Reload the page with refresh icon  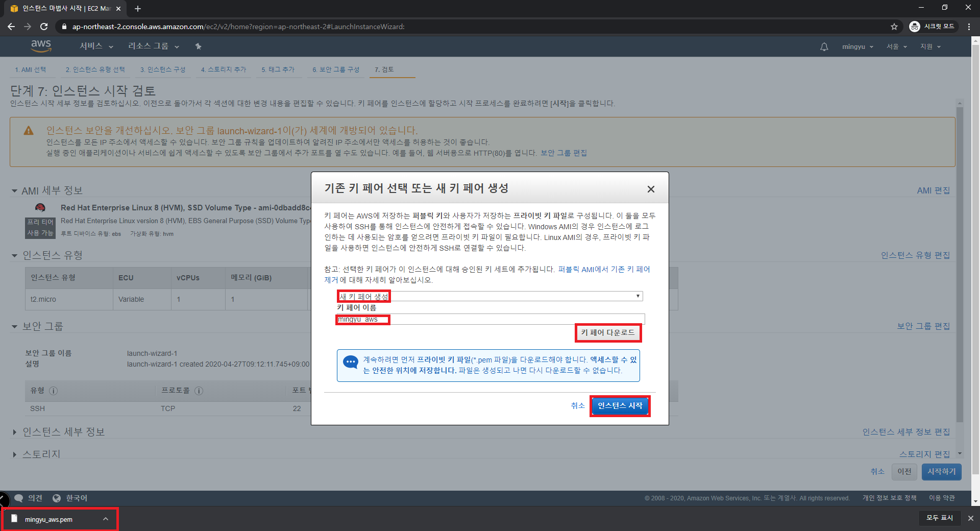[44, 27]
